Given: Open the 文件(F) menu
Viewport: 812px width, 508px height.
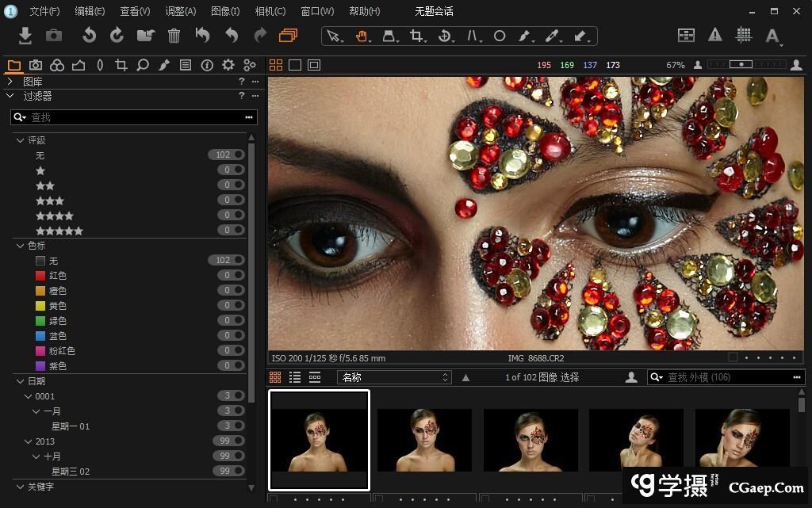Looking at the screenshot, I should (x=44, y=11).
